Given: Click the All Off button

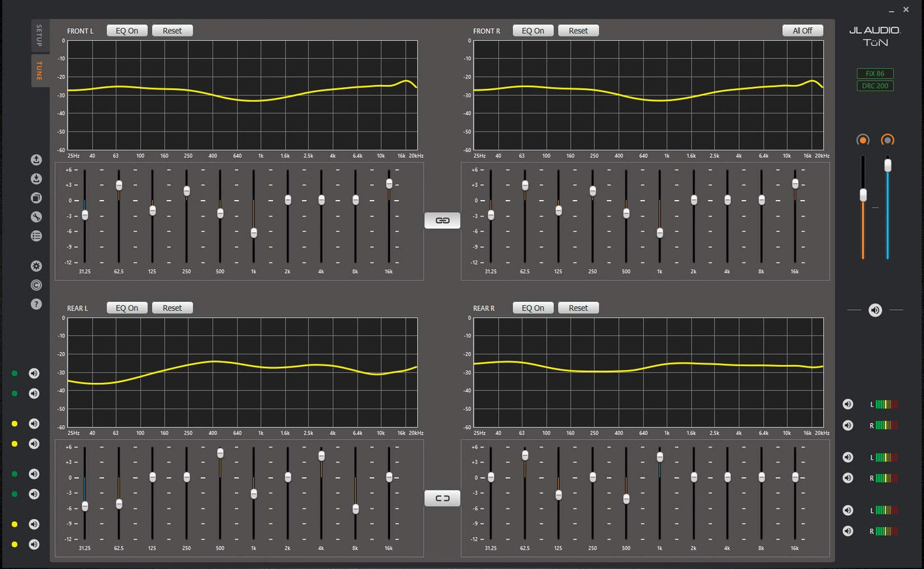Looking at the screenshot, I should [x=802, y=31].
